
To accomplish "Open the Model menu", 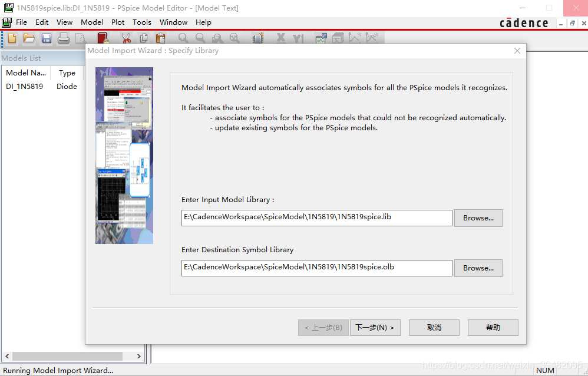I will point(92,22).
